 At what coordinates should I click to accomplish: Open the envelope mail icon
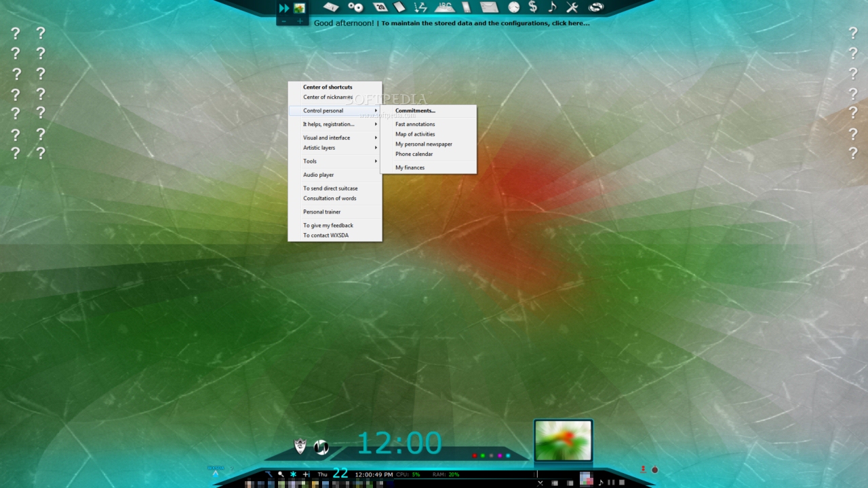click(x=489, y=7)
